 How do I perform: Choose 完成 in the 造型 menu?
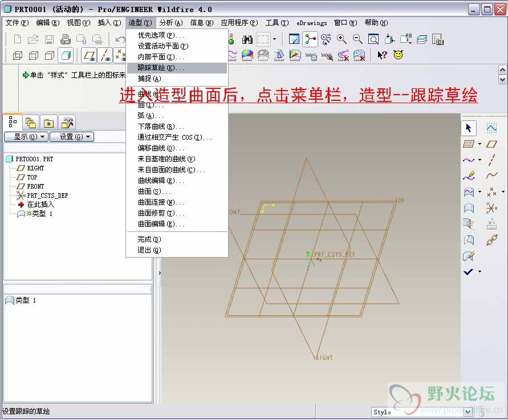coord(177,239)
